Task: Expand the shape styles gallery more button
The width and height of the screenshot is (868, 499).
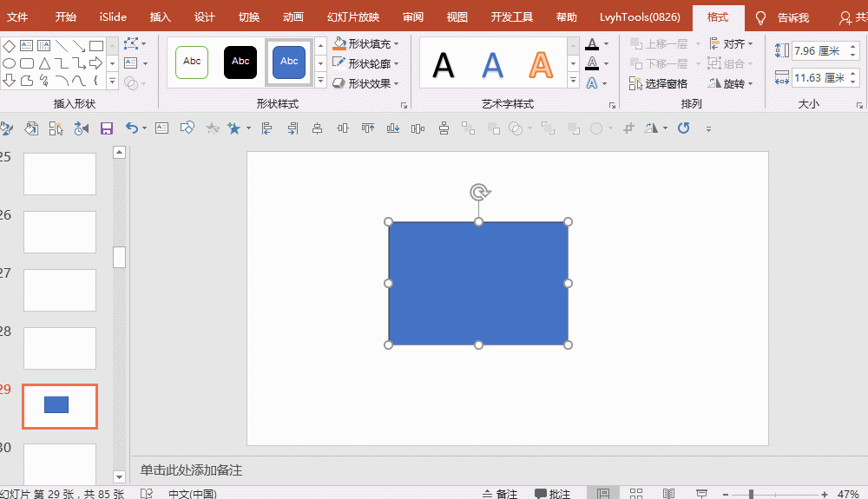Action: click(x=320, y=81)
